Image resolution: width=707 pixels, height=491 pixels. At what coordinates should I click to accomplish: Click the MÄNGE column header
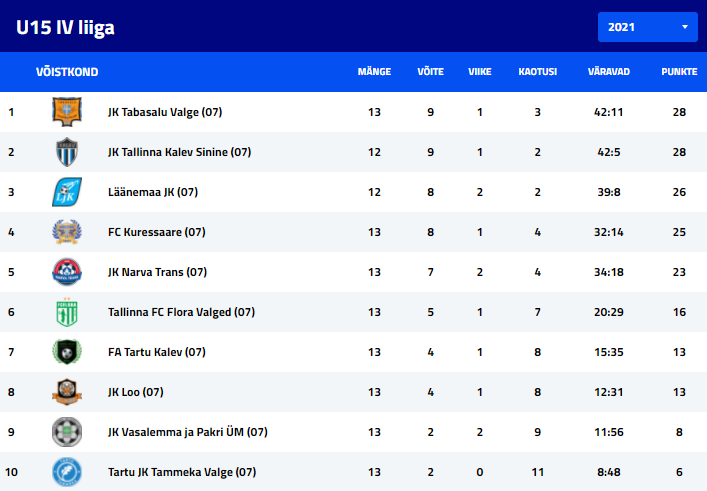[x=374, y=72]
